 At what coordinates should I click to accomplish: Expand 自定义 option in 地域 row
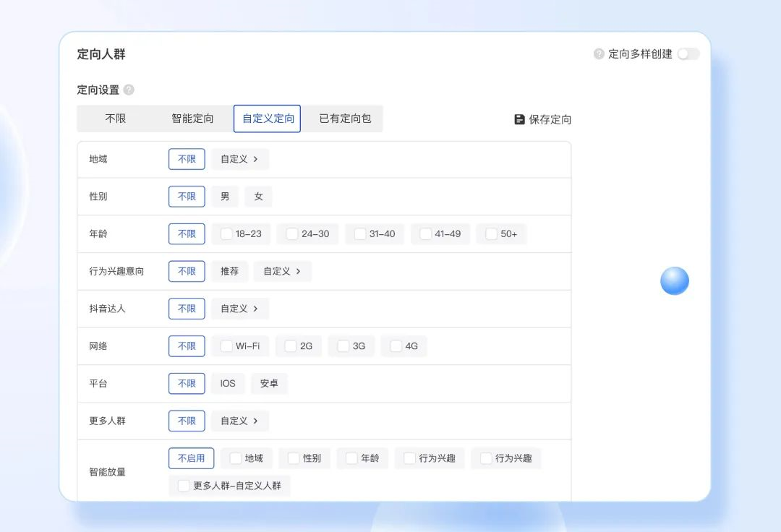point(239,159)
